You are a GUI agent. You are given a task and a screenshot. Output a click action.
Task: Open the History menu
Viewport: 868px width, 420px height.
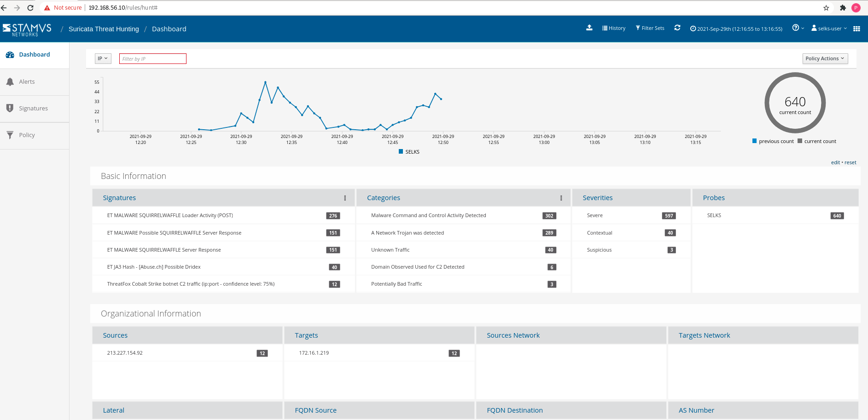(613, 28)
